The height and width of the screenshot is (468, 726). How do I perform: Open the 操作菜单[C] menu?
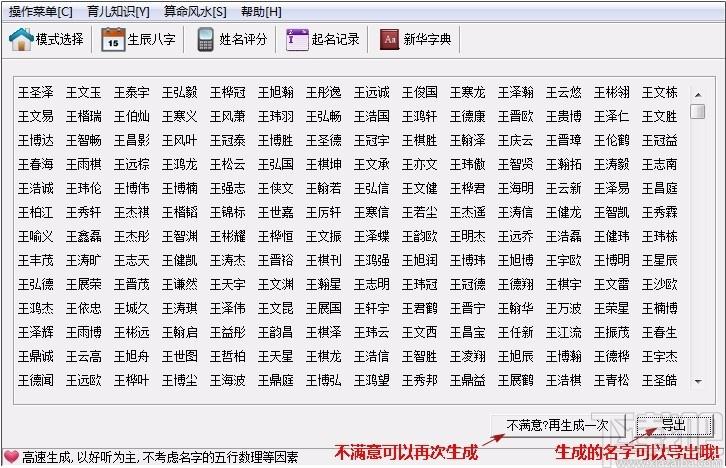pos(41,12)
